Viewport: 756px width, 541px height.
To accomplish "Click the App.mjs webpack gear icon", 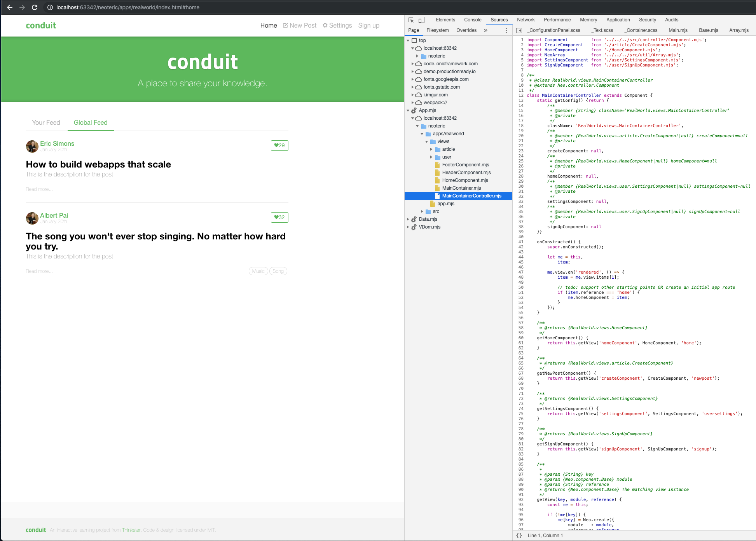I will 414,110.
